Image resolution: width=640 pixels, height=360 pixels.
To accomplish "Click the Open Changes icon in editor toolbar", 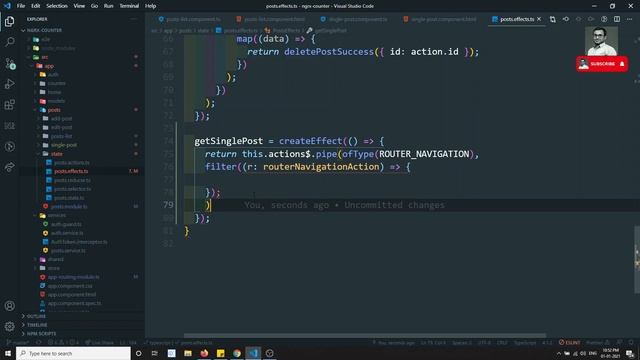I will coord(553,19).
